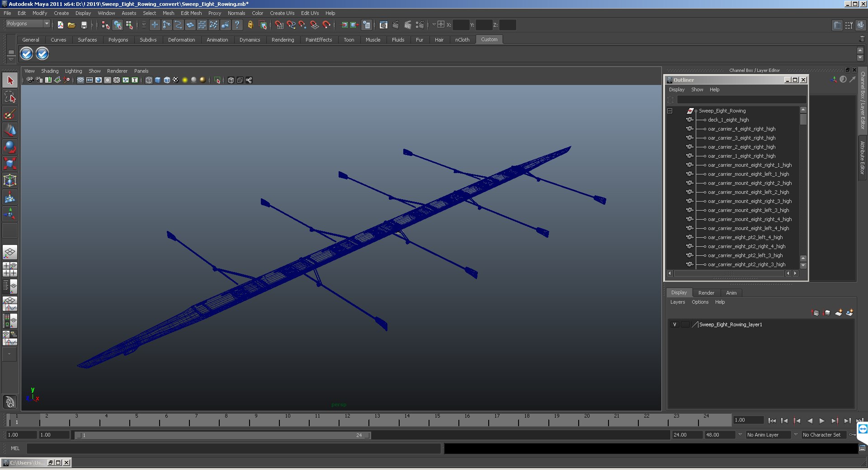Toggle textured display checker icon
Viewport: 868px width, 470px height.
[176, 80]
